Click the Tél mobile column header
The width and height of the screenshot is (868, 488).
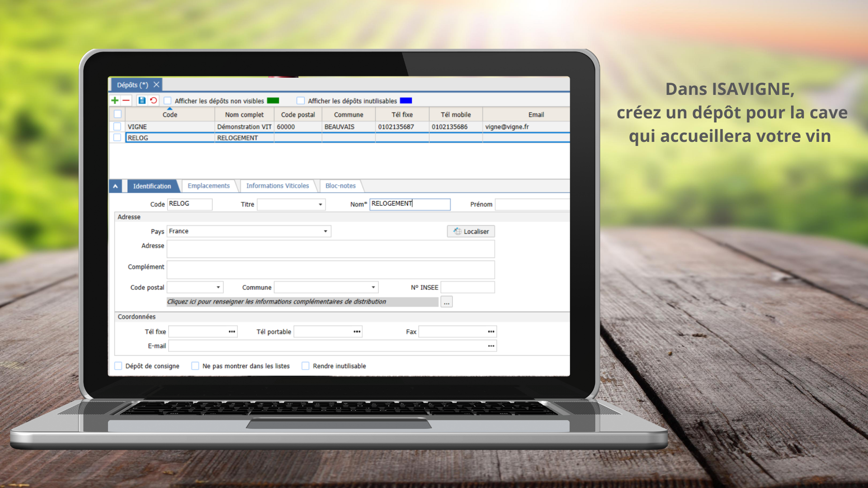[x=456, y=115]
